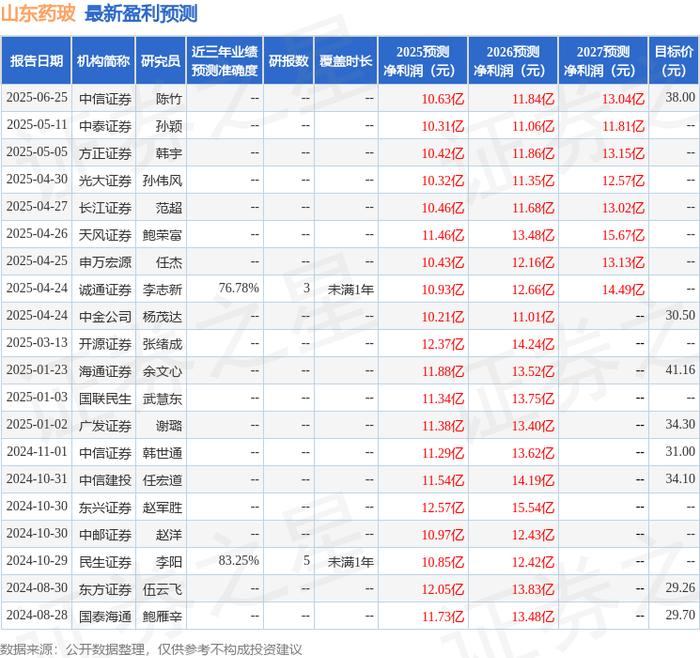Select institution 中金公司
700x658 pixels.
105,317
